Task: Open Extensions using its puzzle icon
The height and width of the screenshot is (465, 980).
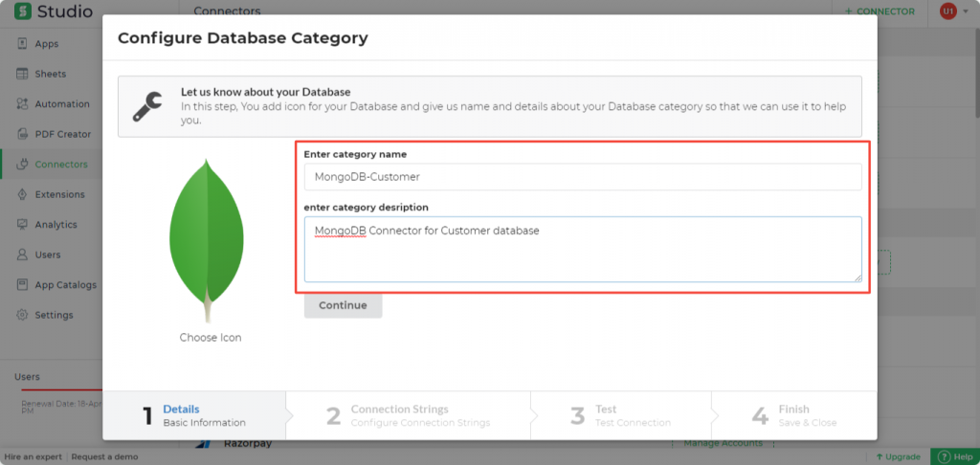Action: pyautogui.click(x=21, y=194)
